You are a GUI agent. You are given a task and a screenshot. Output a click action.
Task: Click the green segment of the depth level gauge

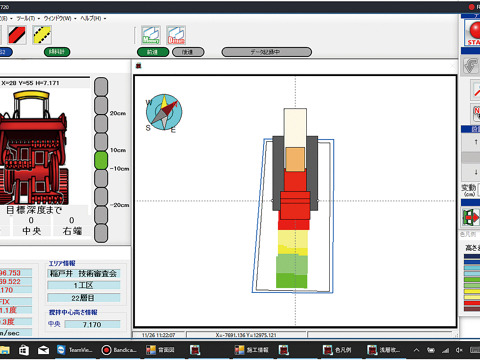101,160
